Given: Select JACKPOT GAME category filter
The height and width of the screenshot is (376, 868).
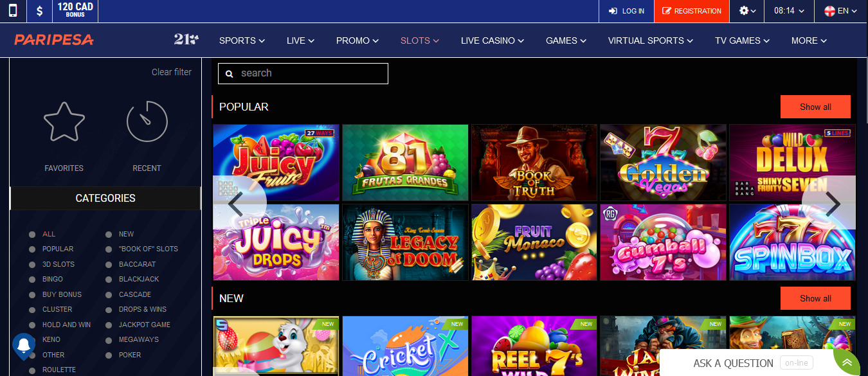Looking at the screenshot, I should (145, 325).
